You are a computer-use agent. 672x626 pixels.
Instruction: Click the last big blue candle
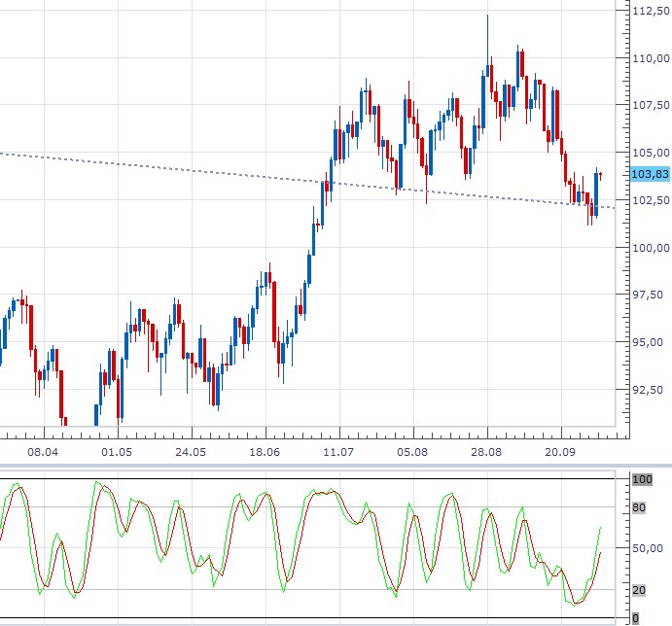point(596,194)
